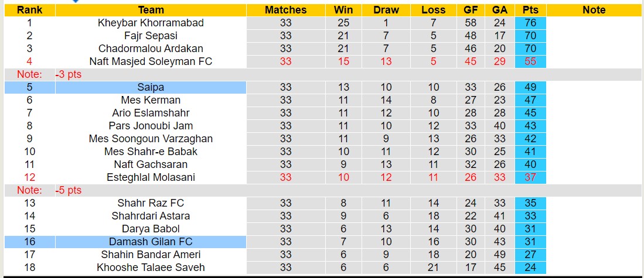Open Mes Kerman team entry
The height and width of the screenshot is (278, 644).
[x=151, y=100]
